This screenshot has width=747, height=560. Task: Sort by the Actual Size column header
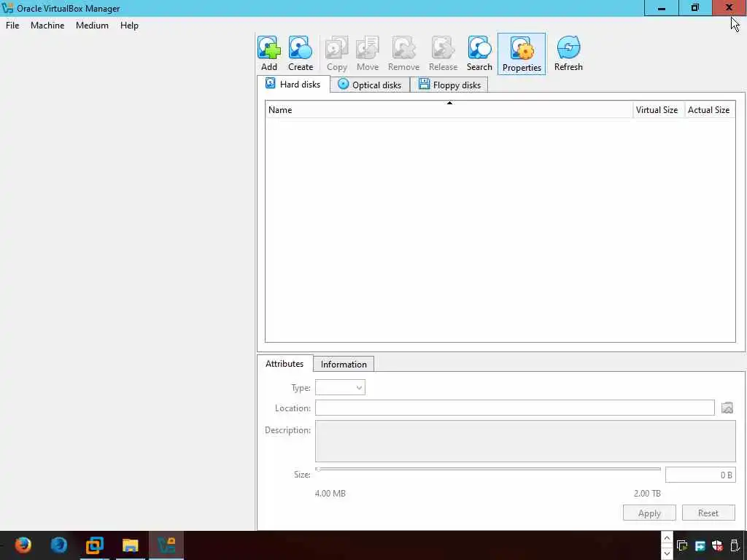click(x=709, y=110)
